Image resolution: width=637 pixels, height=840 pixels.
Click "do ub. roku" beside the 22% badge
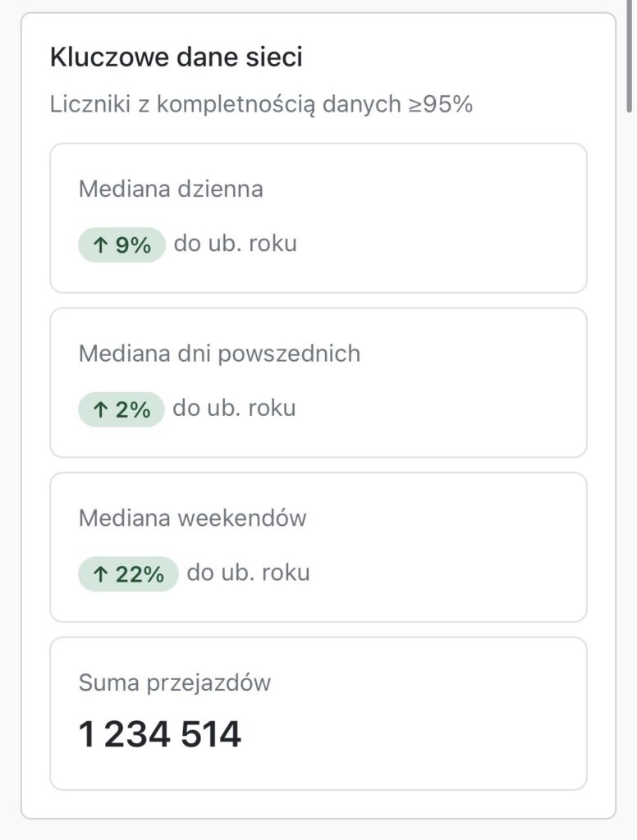tap(248, 573)
